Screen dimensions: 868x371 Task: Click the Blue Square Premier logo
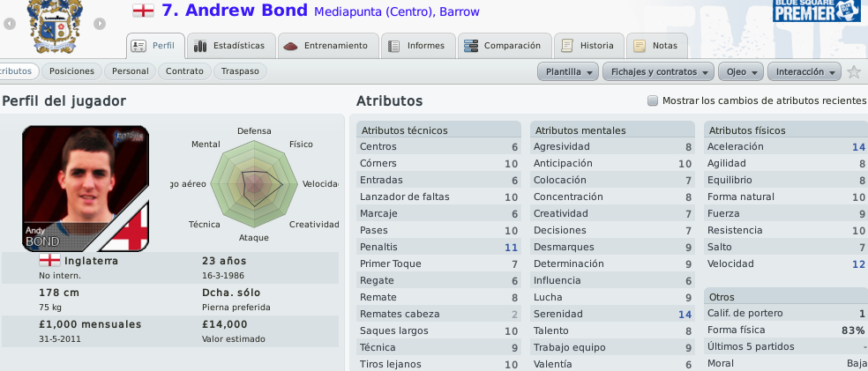tap(817, 11)
